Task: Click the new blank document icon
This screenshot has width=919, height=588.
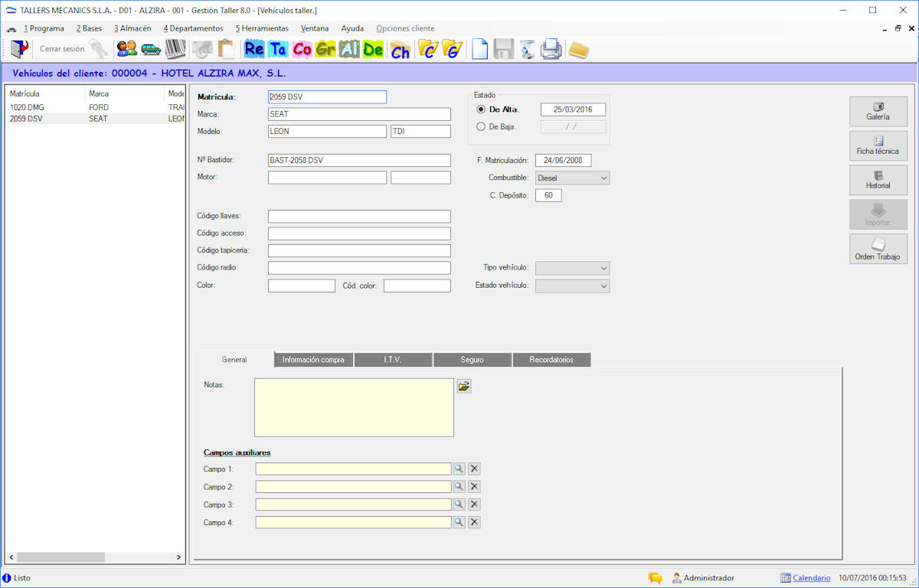Action: (x=479, y=49)
